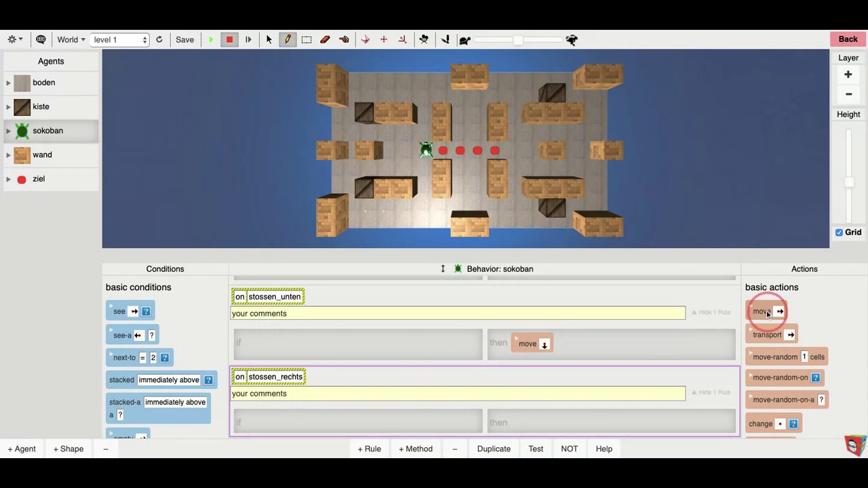Select the boden agent shape icon
The height and width of the screenshot is (488, 868).
click(22, 83)
